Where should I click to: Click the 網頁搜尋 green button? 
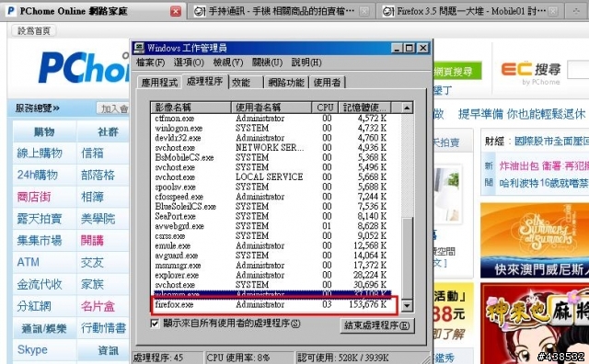[x=456, y=71]
